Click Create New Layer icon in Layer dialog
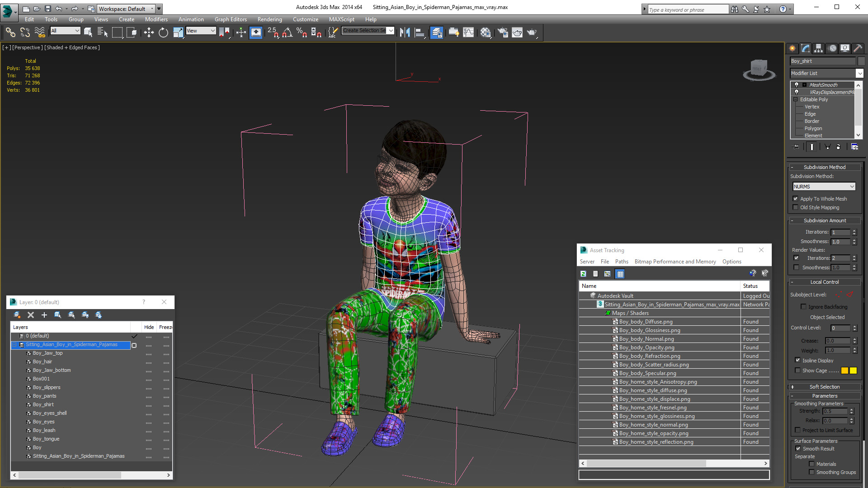This screenshot has height=488, width=868. point(17,315)
